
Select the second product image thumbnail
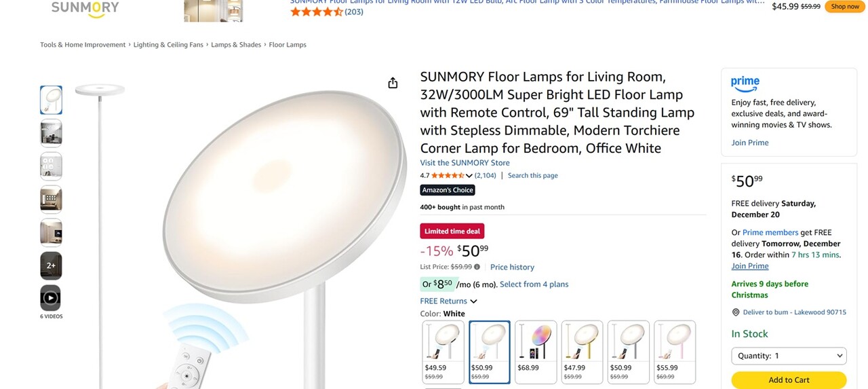coord(51,133)
